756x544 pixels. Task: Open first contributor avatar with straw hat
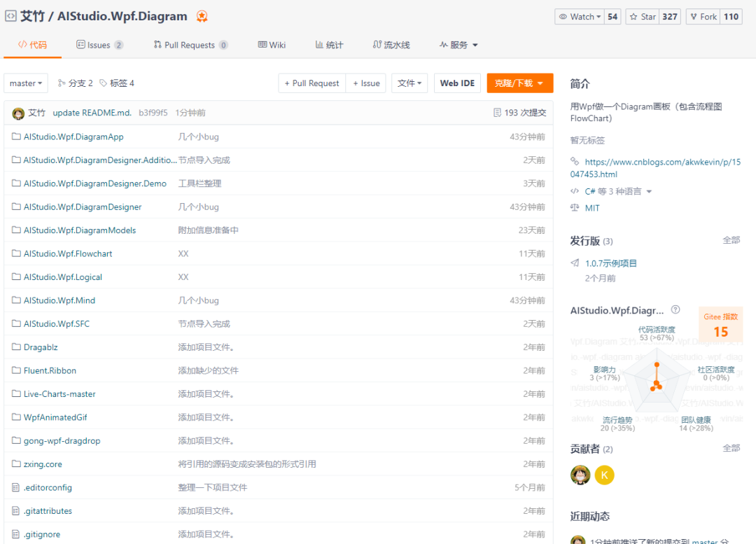580,475
